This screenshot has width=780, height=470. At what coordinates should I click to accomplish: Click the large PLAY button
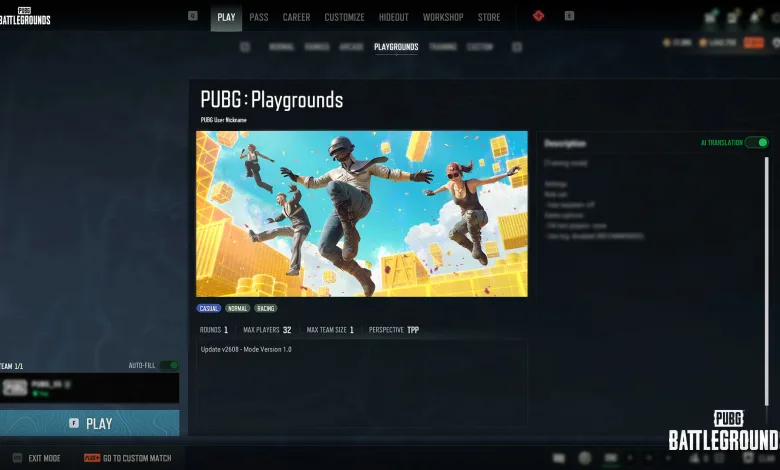(90, 423)
